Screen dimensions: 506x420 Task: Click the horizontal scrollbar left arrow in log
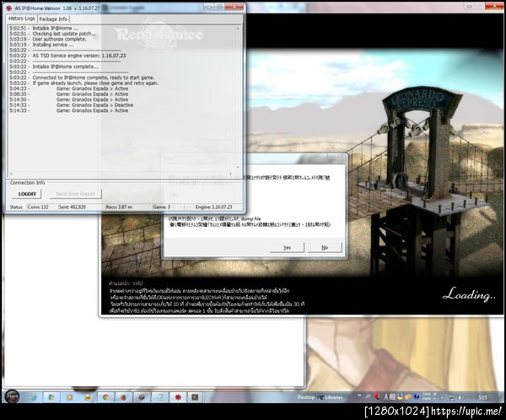coord(11,174)
